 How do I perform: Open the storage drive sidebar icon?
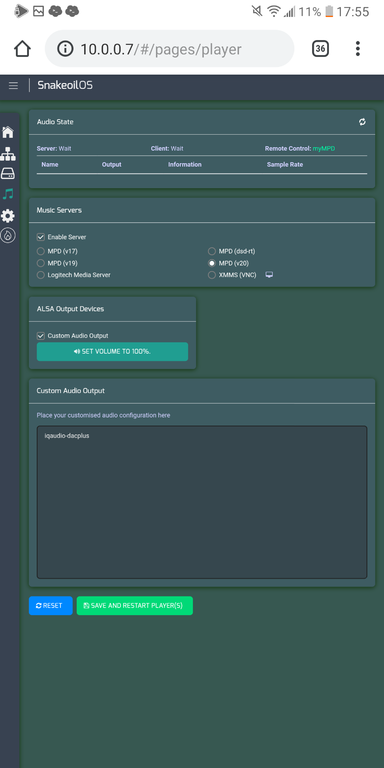click(x=8, y=174)
